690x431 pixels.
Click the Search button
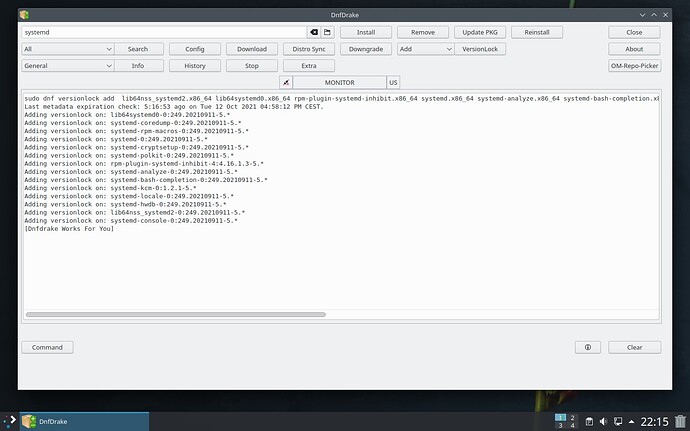[138, 49]
